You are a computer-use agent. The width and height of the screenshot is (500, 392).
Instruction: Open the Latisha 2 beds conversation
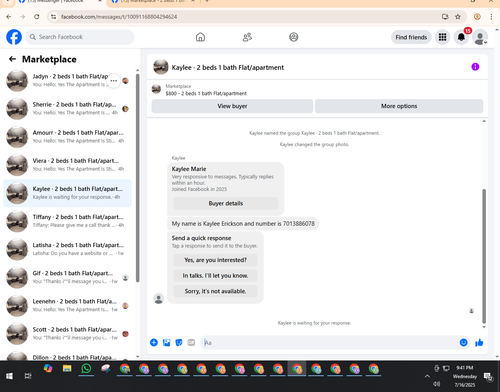click(x=67, y=249)
